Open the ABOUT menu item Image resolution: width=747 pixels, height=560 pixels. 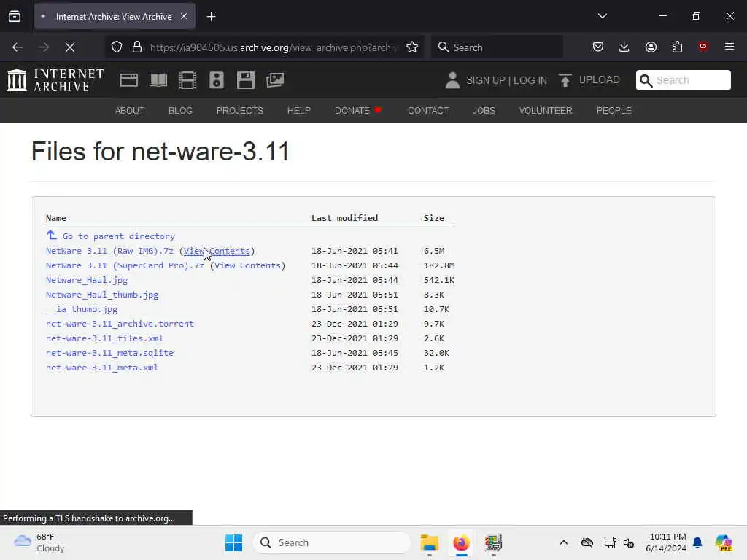point(130,111)
